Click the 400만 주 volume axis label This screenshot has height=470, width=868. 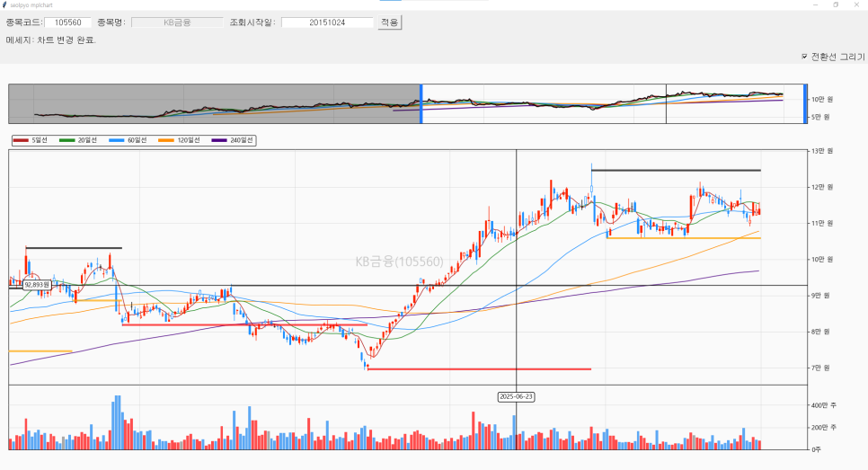[824, 405]
